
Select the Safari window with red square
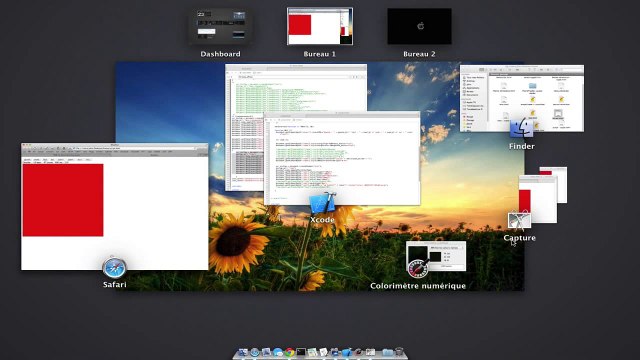coord(114,207)
